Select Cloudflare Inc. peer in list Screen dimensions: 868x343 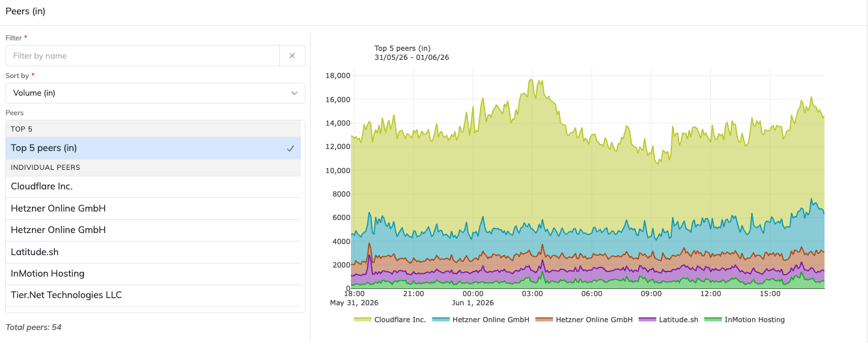[x=153, y=187]
